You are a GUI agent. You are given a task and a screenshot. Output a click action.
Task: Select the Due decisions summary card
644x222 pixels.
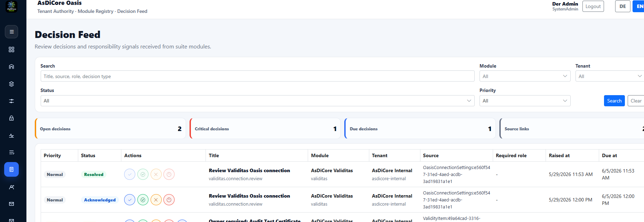420,129
